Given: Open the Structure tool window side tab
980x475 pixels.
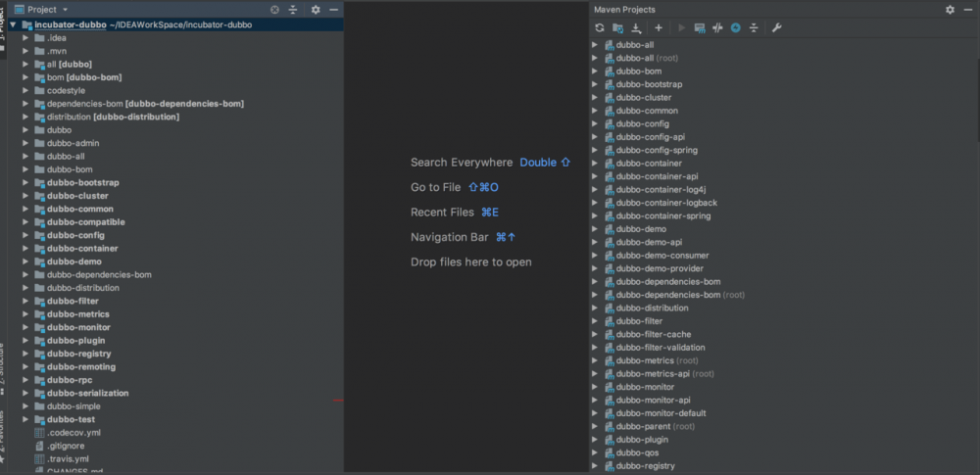Looking at the screenshot, I should [3, 369].
